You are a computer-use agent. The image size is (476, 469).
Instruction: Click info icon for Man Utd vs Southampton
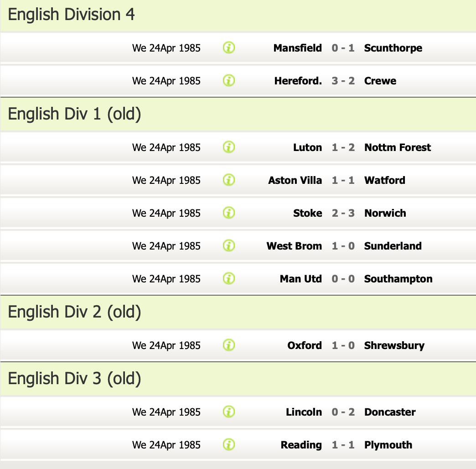pyautogui.click(x=229, y=279)
